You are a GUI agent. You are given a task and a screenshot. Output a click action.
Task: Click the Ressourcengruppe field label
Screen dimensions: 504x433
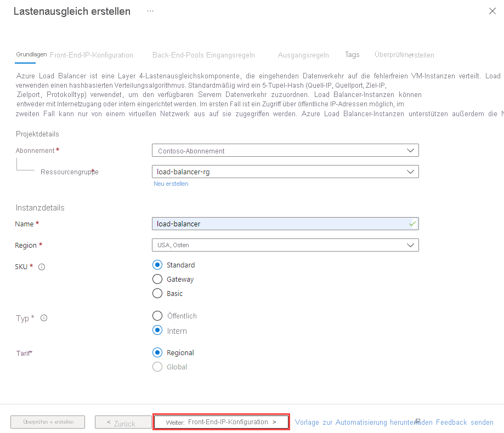[x=70, y=172]
